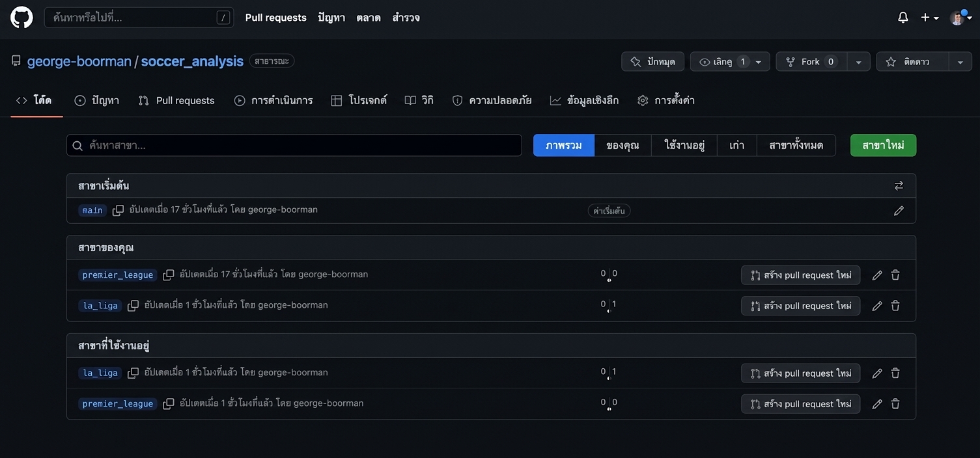This screenshot has height=458, width=980.
Task: Open the notifications bell
Action: tap(903, 18)
